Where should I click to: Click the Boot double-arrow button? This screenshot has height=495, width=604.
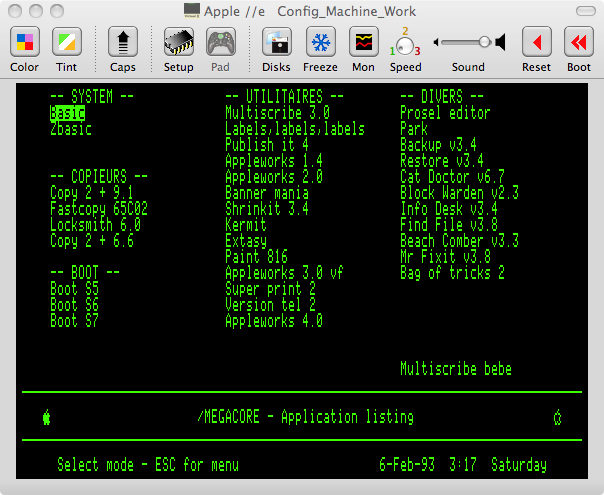tap(579, 42)
